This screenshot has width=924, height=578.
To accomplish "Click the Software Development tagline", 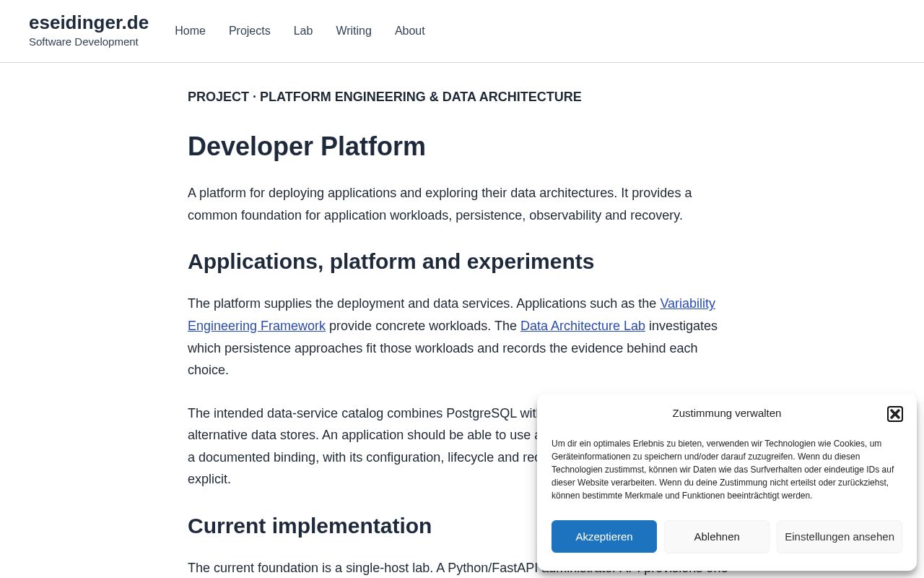I will tap(84, 42).
